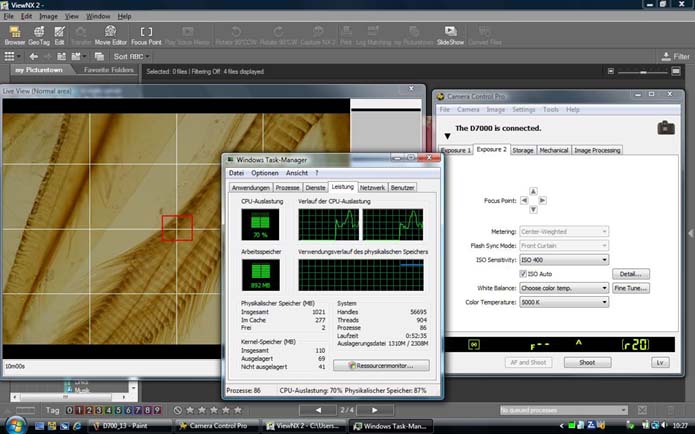Switch to the Netzwerk tab
The width and height of the screenshot is (695, 434).
click(372, 188)
